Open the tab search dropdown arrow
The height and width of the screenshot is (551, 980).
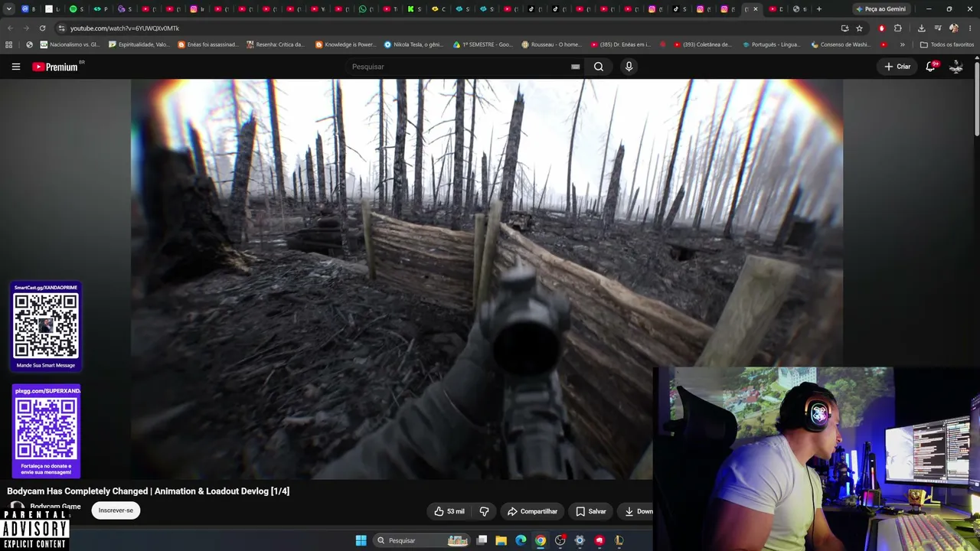click(x=9, y=9)
